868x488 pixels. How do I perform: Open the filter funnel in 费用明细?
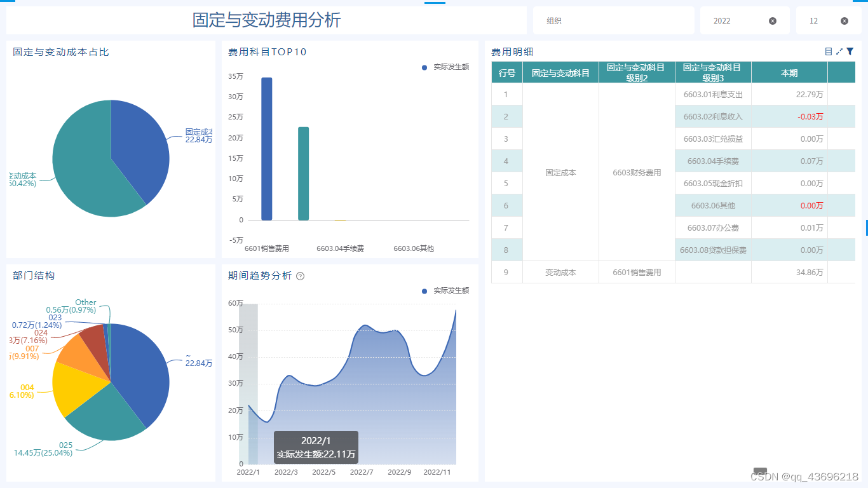click(x=850, y=51)
